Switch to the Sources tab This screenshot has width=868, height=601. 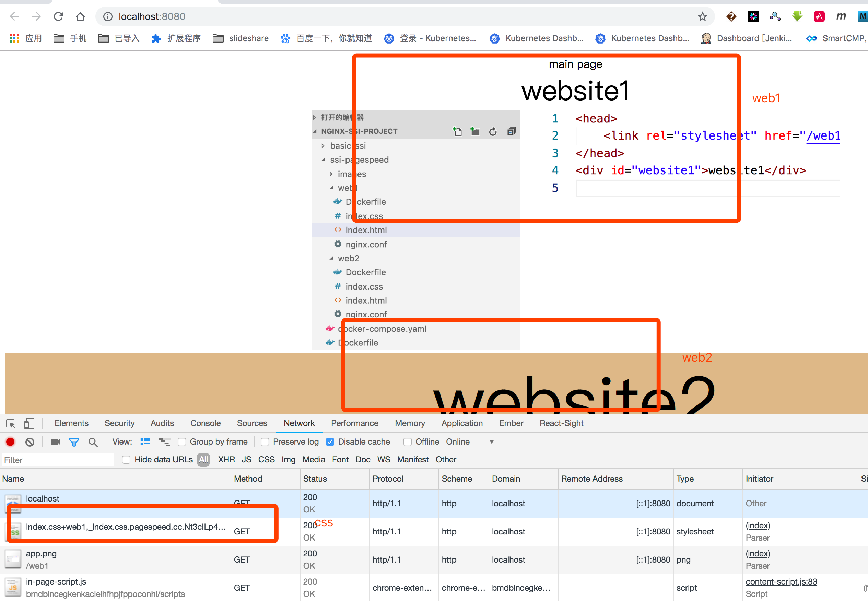point(252,423)
